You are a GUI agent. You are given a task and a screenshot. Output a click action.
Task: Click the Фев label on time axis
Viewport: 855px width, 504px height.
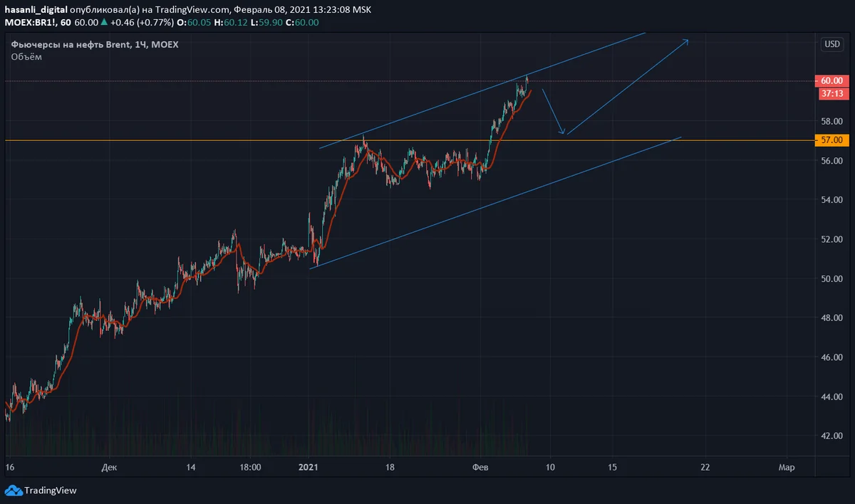pyautogui.click(x=481, y=467)
